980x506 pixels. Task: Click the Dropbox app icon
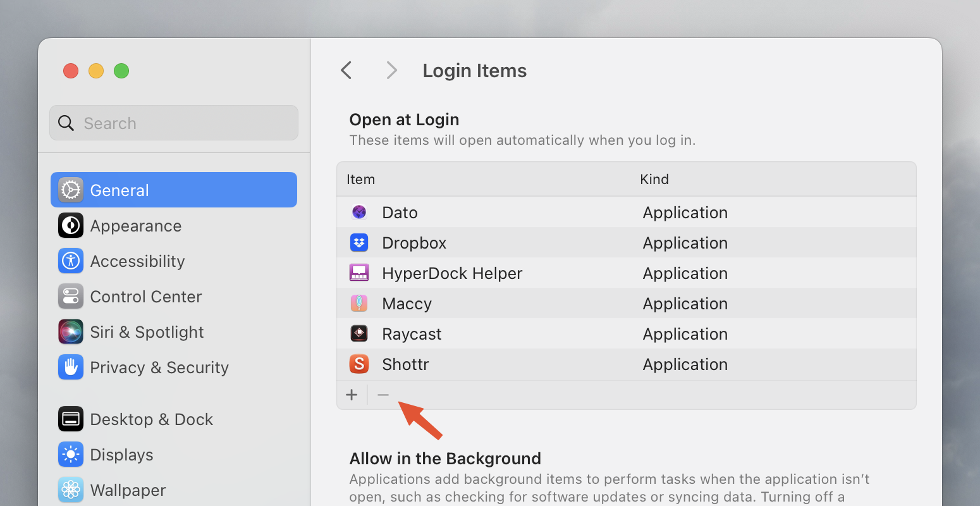[359, 243]
